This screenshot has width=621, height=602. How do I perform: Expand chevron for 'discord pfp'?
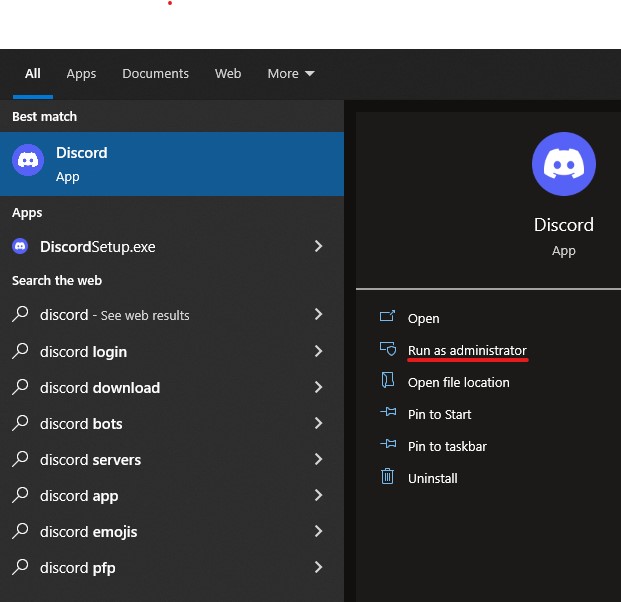(318, 567)
